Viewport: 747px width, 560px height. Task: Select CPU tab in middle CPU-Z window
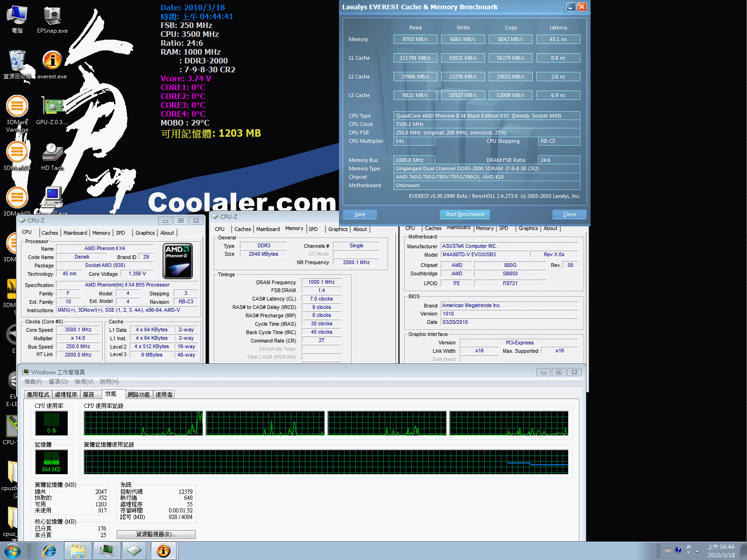click(219, 229)
